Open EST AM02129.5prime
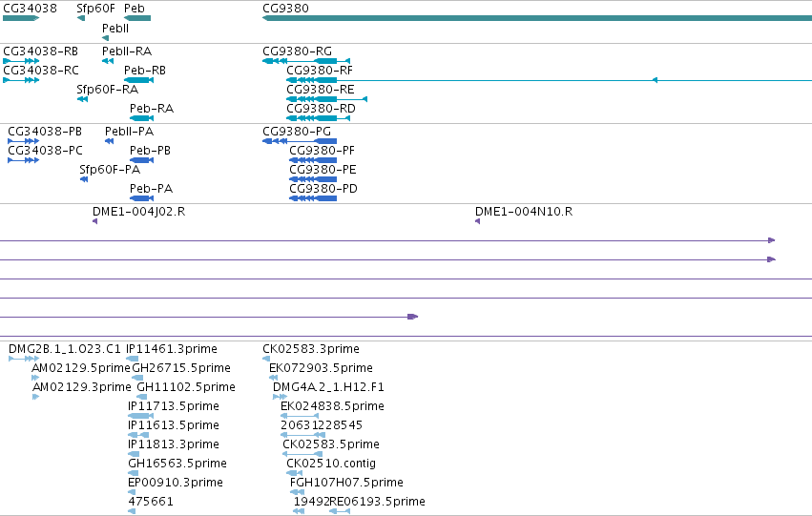 tap(81, 368)
